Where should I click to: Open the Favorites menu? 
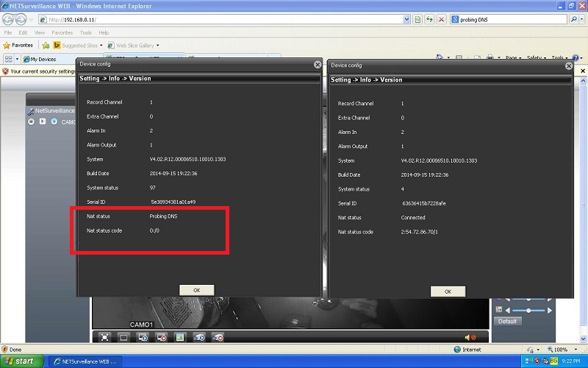(x=62, y=32)
